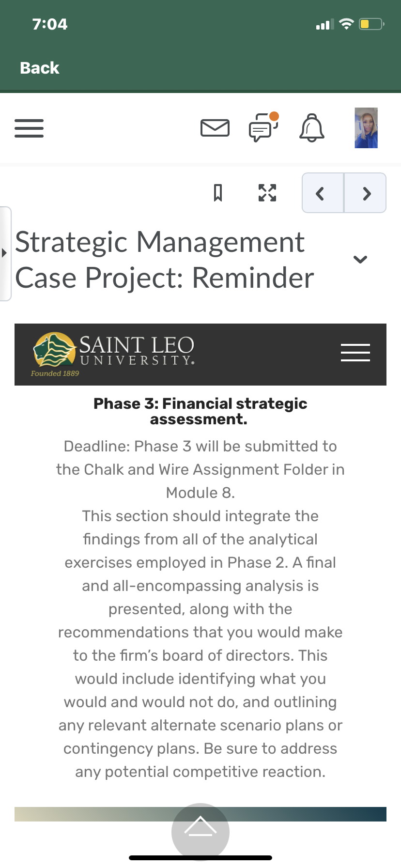Click the Saint Leo University logo
Viewport: 401px width, 868px height.
pos(113,355)
